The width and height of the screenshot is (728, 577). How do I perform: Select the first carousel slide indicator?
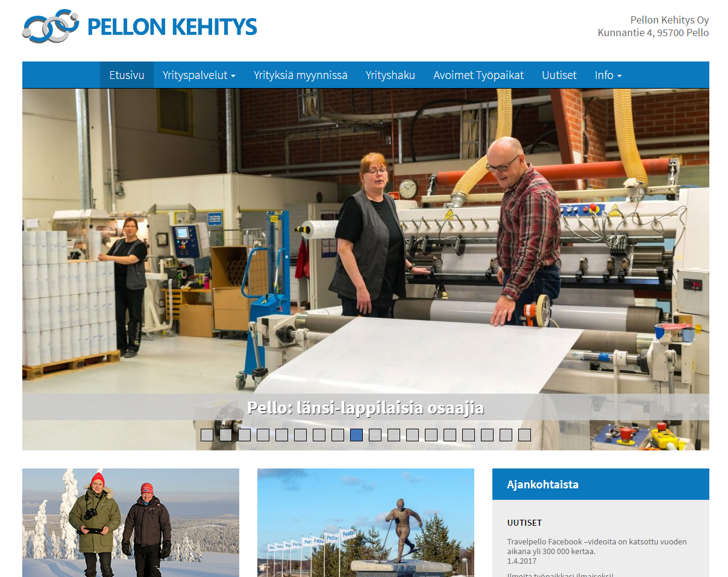click(x=207, y=435)
